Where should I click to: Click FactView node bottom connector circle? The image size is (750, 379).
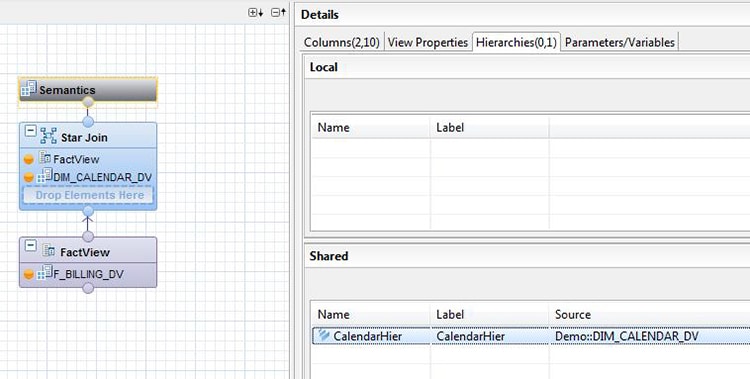pos(88,288)
